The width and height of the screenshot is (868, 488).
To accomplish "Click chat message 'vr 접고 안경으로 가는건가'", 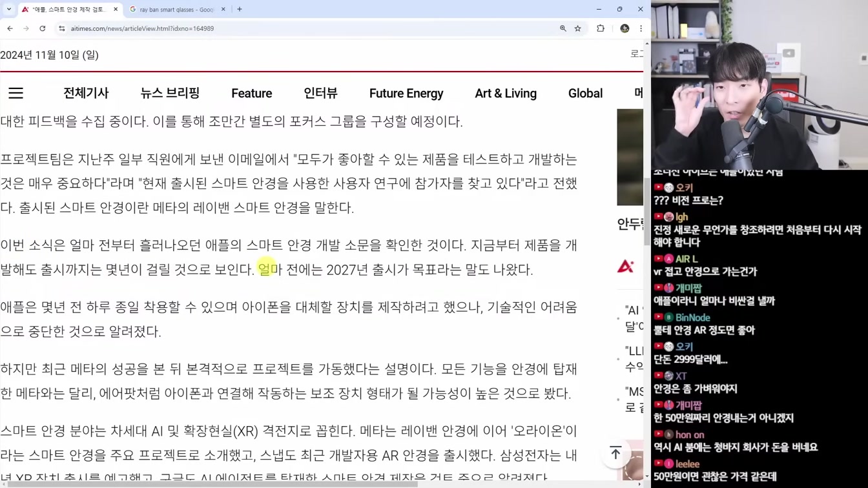I will click(x=705, y=272).
